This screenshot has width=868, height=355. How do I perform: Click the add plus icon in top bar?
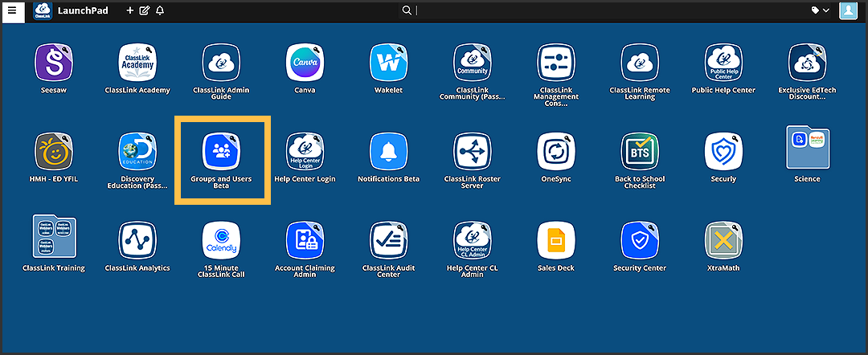pyautogui.click(x=130, y=10)
